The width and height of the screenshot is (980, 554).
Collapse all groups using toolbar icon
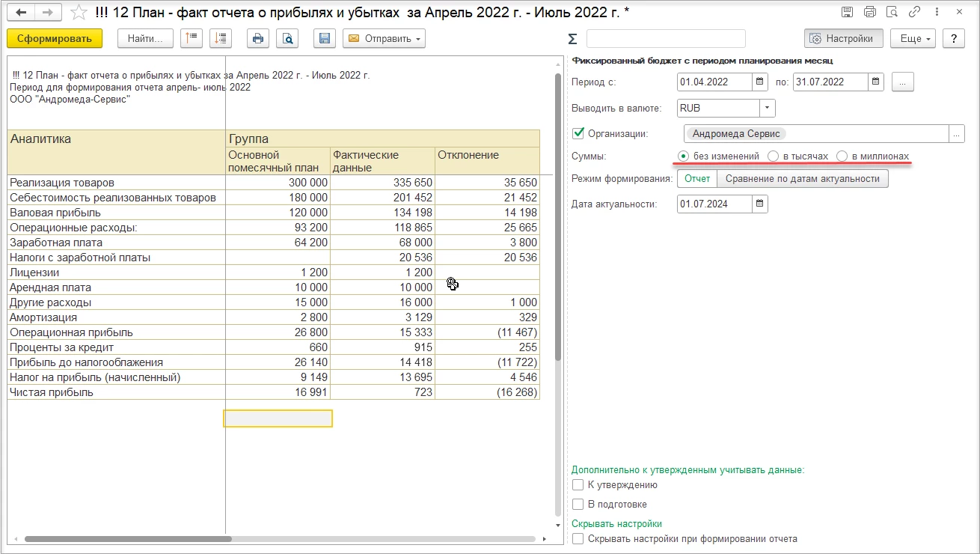pos(192,39)
